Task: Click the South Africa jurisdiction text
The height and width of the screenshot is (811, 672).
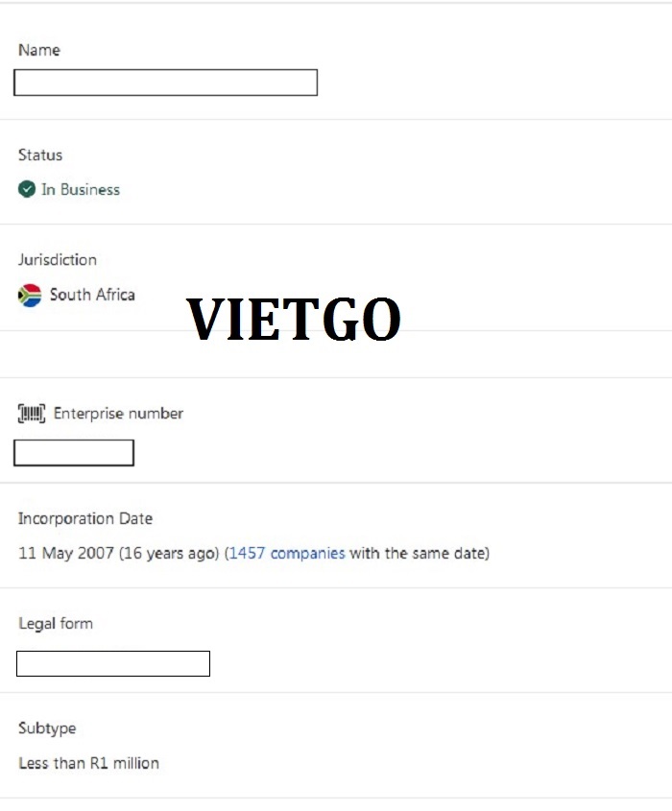Action: click(92, 295)
